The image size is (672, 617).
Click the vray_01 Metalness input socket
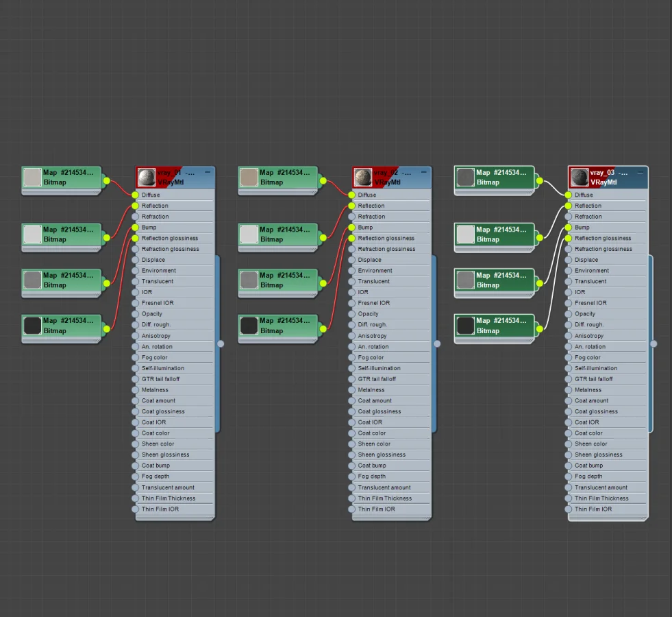click(x=136, y=390)
